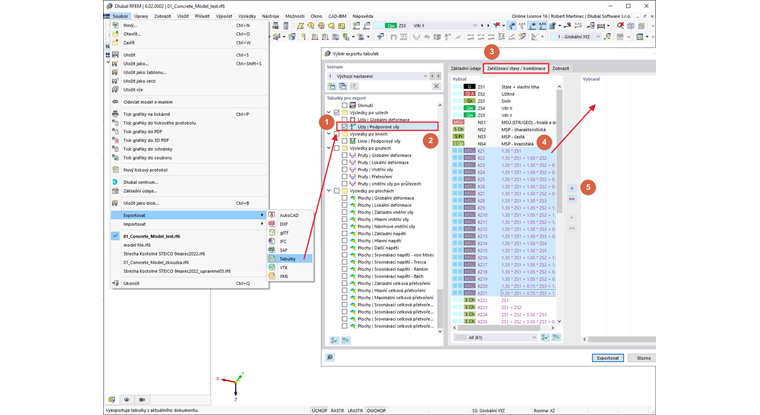This screenshot has height=415, width=760.
Task: Check Linie | Podporové síly checkbox
Action: click(x=345, y=141)
